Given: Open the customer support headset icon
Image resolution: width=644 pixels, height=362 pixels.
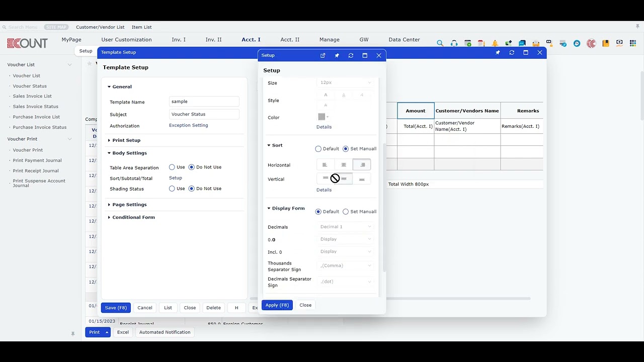Looking at the screenshot, I should click(x=454, y=43).
